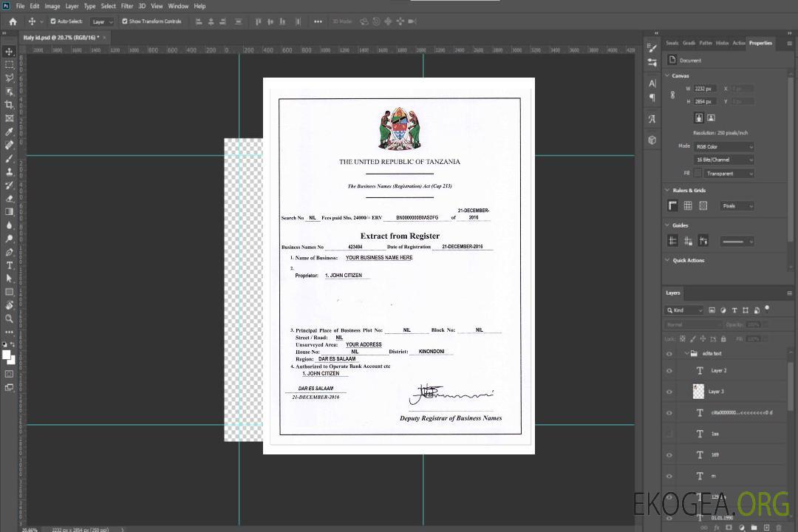Collapse the Canvas section
Image resolution: width=798 pixels, height=532 pixels.
[x=667, y=75]
